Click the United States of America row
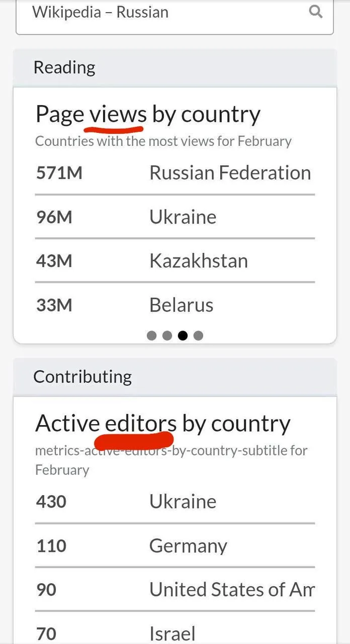The image size is (350, 644). pyautogui.click(x=175, y=590)
